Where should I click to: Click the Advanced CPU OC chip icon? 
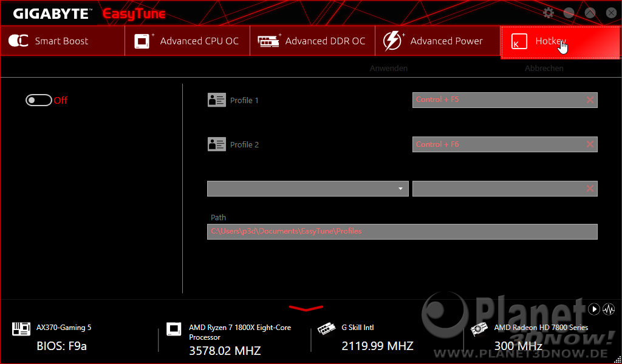coord(143,41)
